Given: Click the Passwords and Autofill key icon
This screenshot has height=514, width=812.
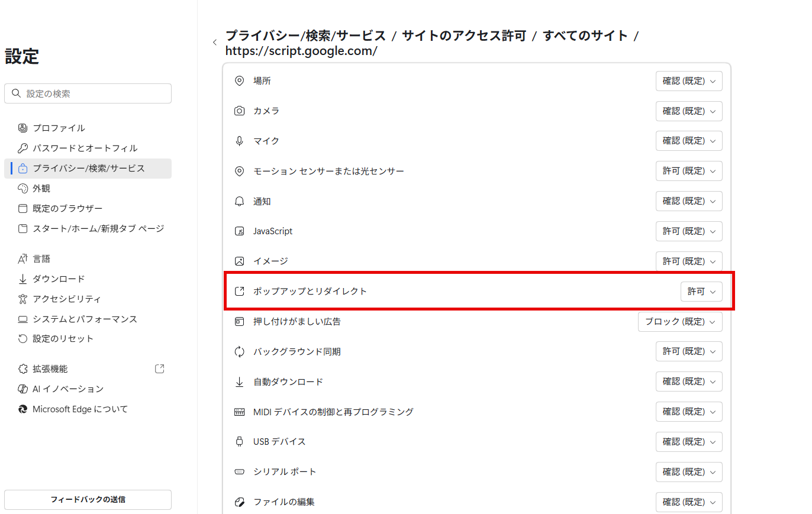Looking at the screenshot, I should (23, 148).
